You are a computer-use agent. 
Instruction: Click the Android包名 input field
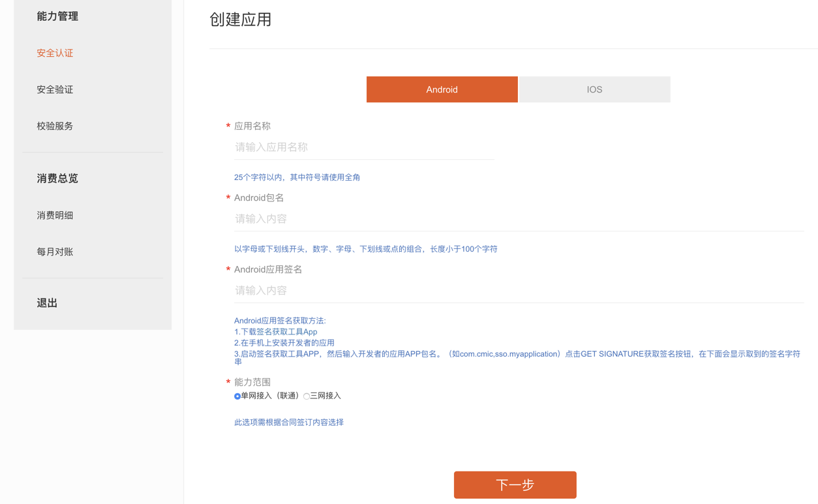[x=519, y=219]
